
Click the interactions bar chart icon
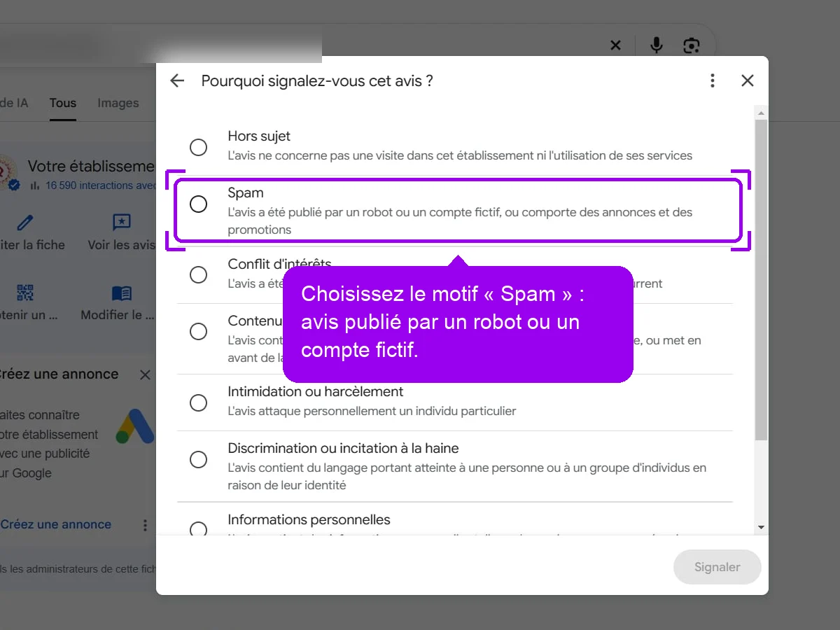pos(35,186)
